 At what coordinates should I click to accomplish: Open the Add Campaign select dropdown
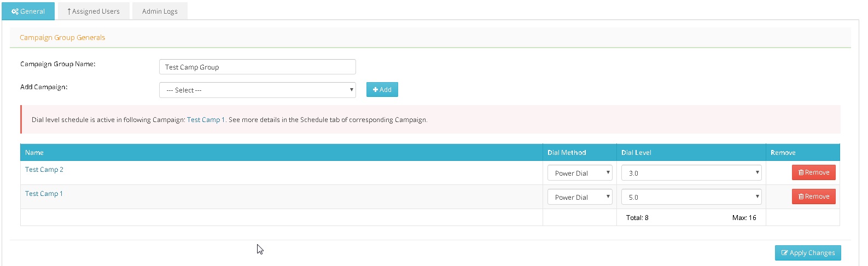[257, 90]
